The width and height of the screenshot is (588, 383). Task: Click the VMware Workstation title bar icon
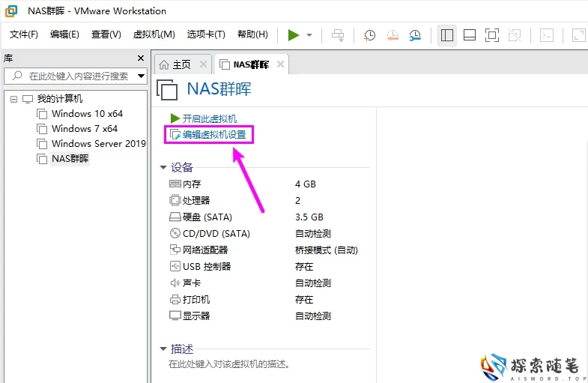click(11, 11)
